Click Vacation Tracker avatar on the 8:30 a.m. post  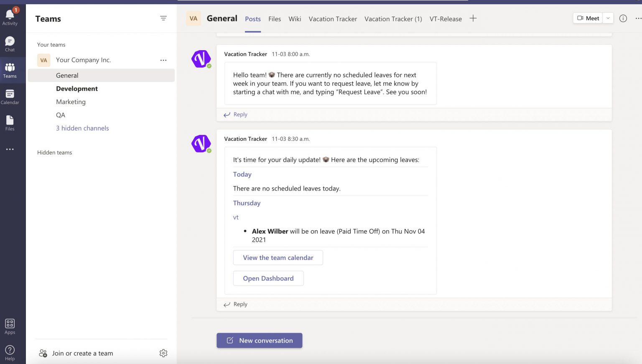(x=201, y=144)
